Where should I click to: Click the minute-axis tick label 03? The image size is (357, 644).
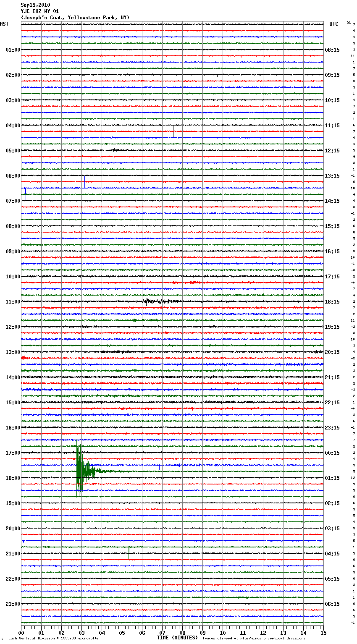pyautogui.click(x=81, y=633)
